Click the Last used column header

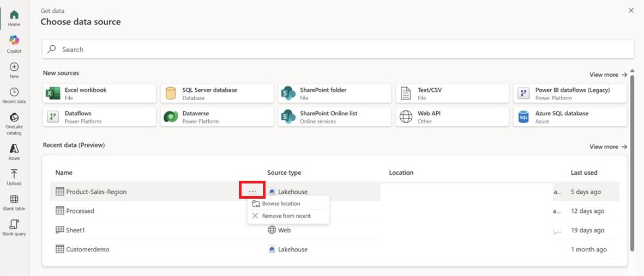583,173
